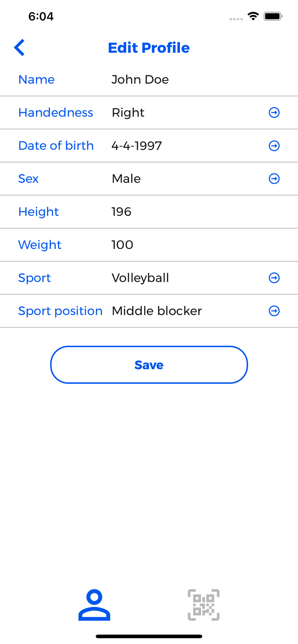Open Sex selection arrow icon
Screen dimensions: 298x644
click(274, 179)
